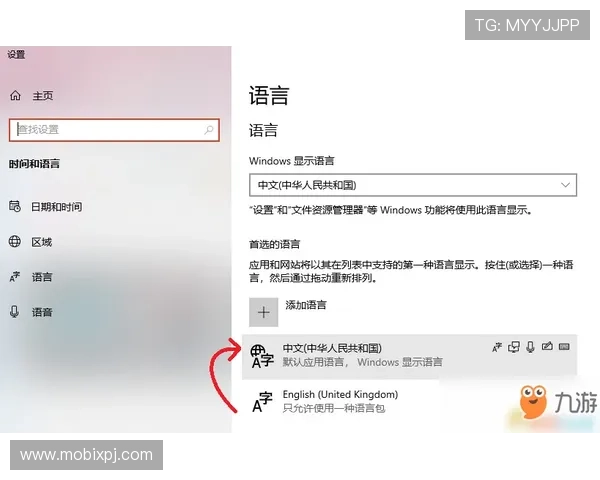Click display language feature icon on 中文 row

497,347
